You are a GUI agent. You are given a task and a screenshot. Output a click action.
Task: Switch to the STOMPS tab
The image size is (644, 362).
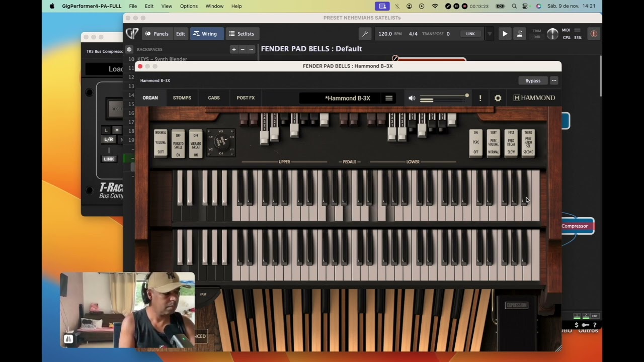click(x=182, y=98)
